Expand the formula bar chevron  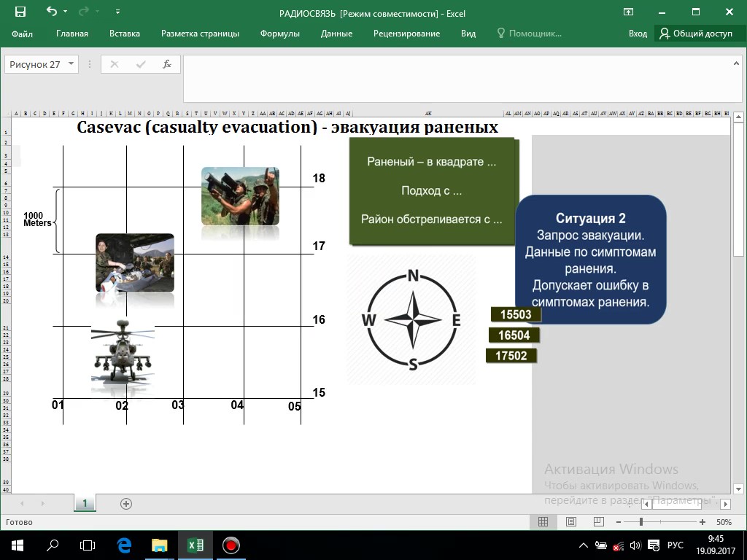(x=736, y=63)
